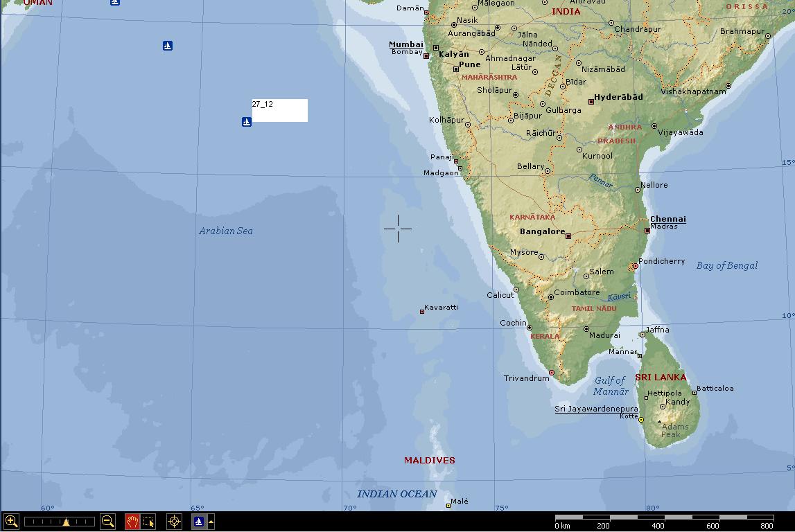Click the sailboat marker next to 27_12
This screenshot has height=532, width=795.
pyautogui.click(x=246, y=122)
